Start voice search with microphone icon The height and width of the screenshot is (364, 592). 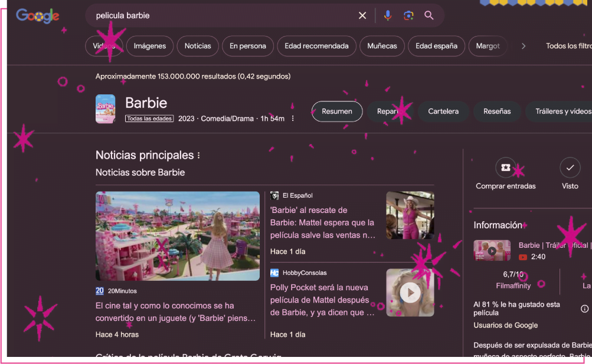(387, 15)
